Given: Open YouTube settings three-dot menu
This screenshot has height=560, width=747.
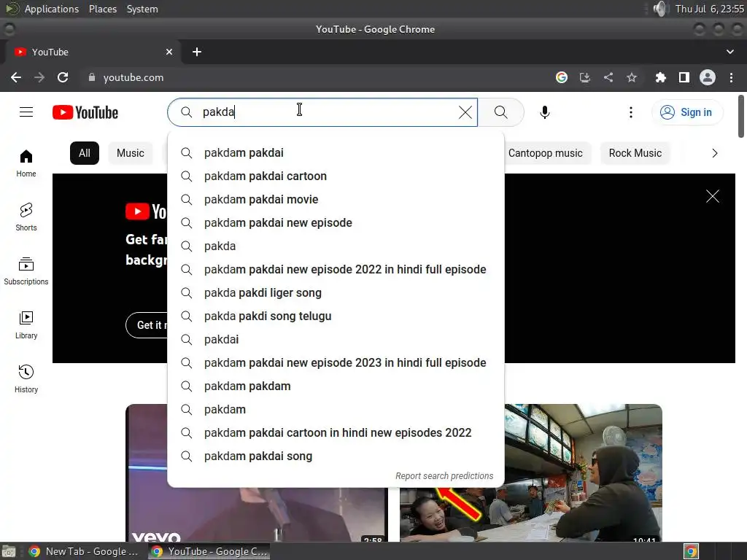Looking at the screenshot, I should [631, 112].
